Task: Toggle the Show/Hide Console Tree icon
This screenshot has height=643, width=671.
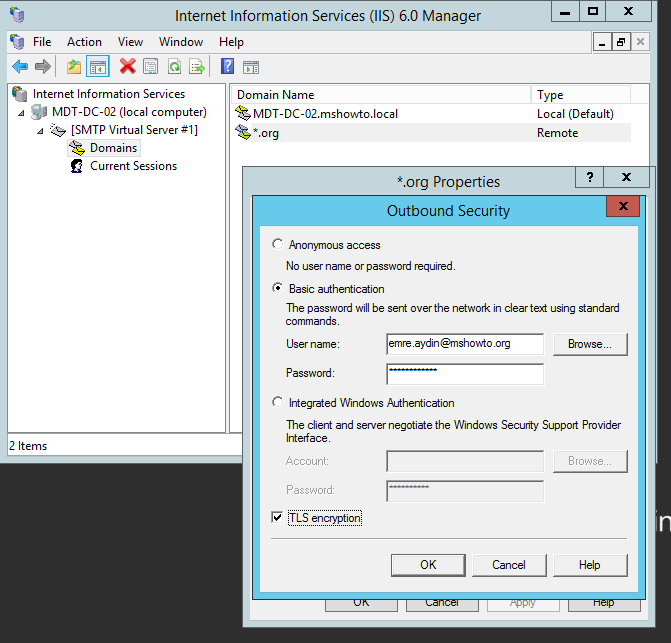Action: click(x=98, y=66)
